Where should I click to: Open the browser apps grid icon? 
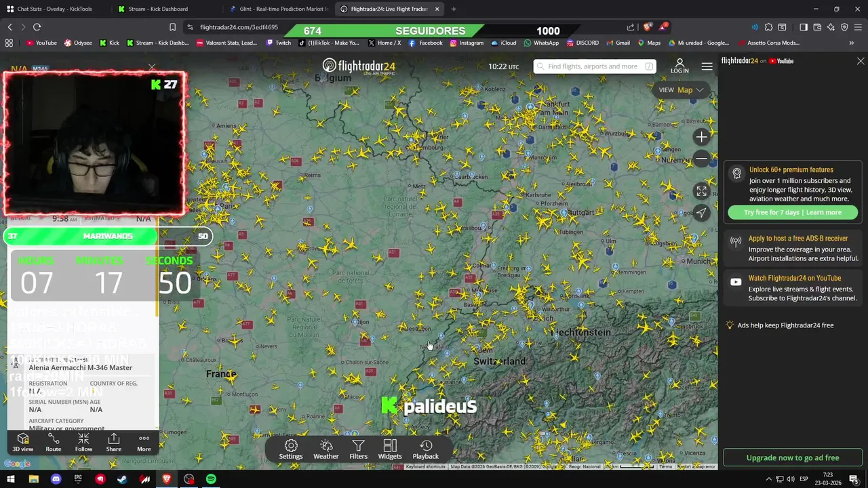(x=9, y=43)
